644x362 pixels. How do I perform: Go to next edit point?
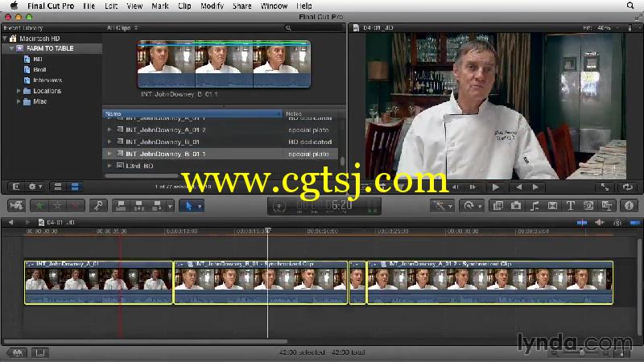click(x=535, y=187)
